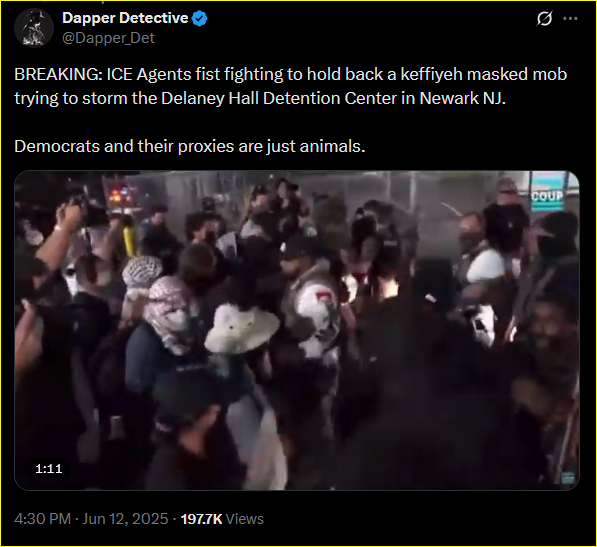The image size is (597, 547).
Task: View the 197.7K Views analytics
Action: coord(222,519)
